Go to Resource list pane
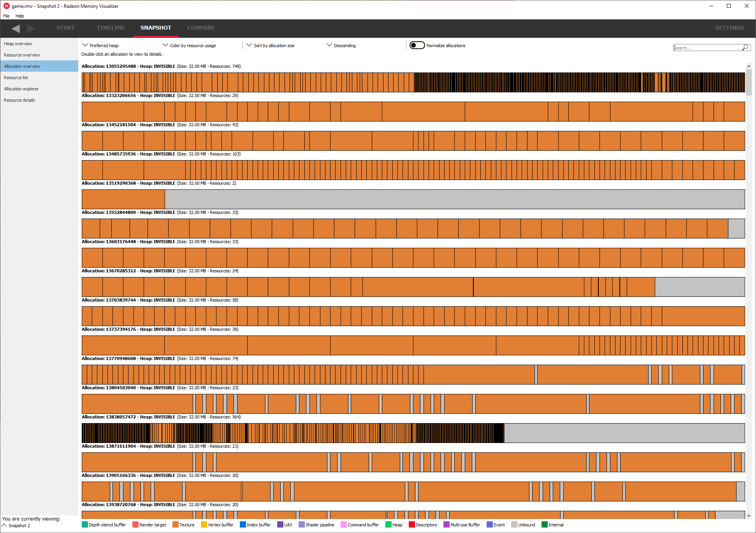Viewport: 756px width, 533px height. click(16, 78)
